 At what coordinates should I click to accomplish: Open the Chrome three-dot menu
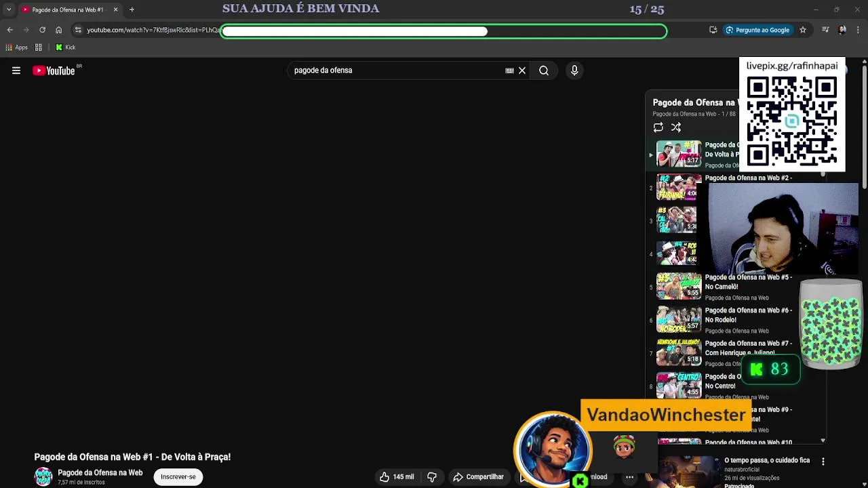[x=859, y=30]
